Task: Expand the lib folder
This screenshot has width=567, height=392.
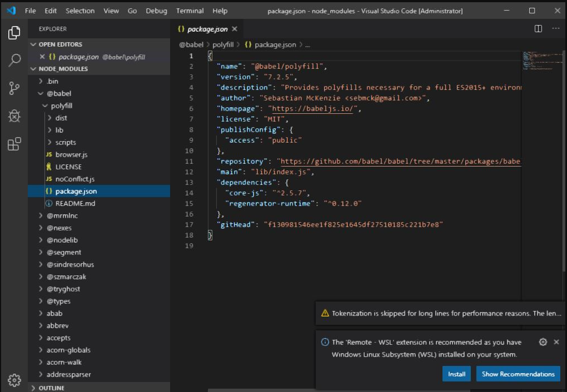Action: (49, 130)
